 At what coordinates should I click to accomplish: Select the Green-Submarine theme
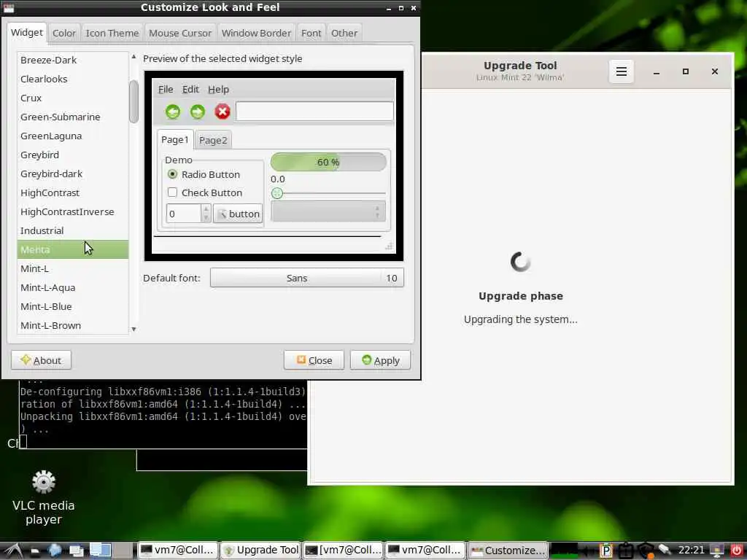tap(73, 117)
